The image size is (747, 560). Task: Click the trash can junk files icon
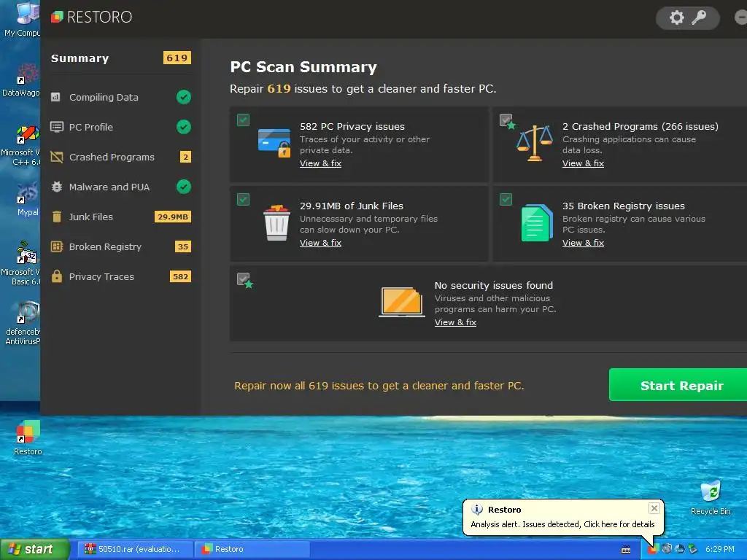coord(276,223)
